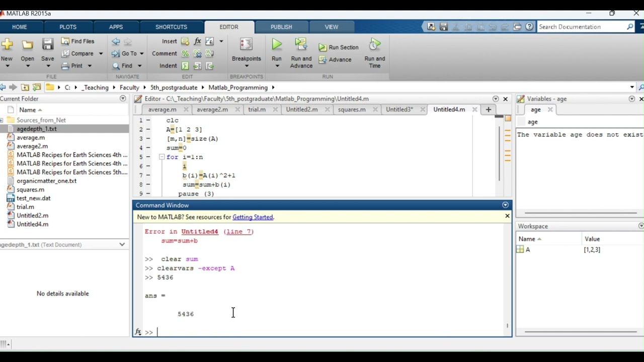Open the Command Window actions menu
This screenshot has height=362, width=644.
[x=505, y=205]
